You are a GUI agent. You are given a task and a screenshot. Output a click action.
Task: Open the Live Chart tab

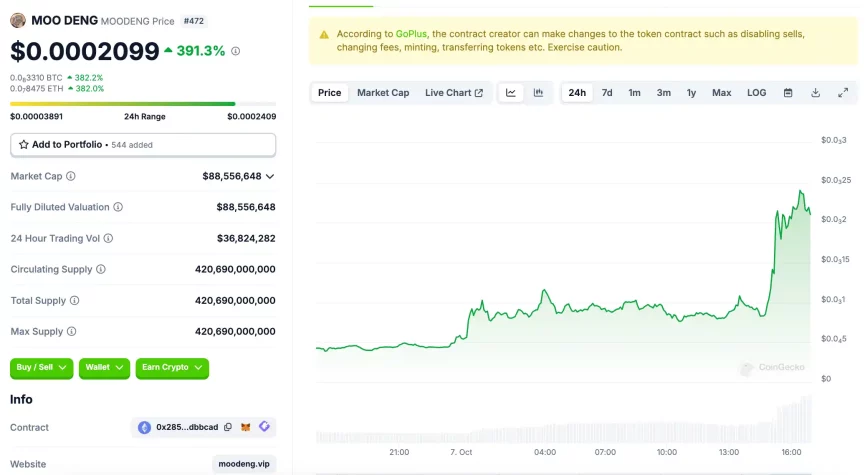click(454, 93)
